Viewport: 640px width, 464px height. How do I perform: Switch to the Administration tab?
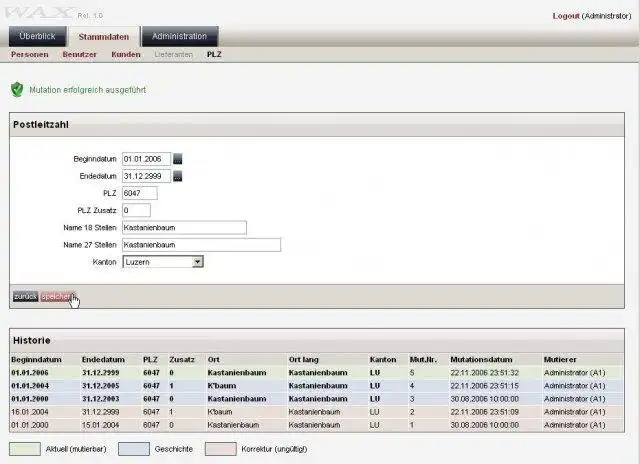point(180,36)
